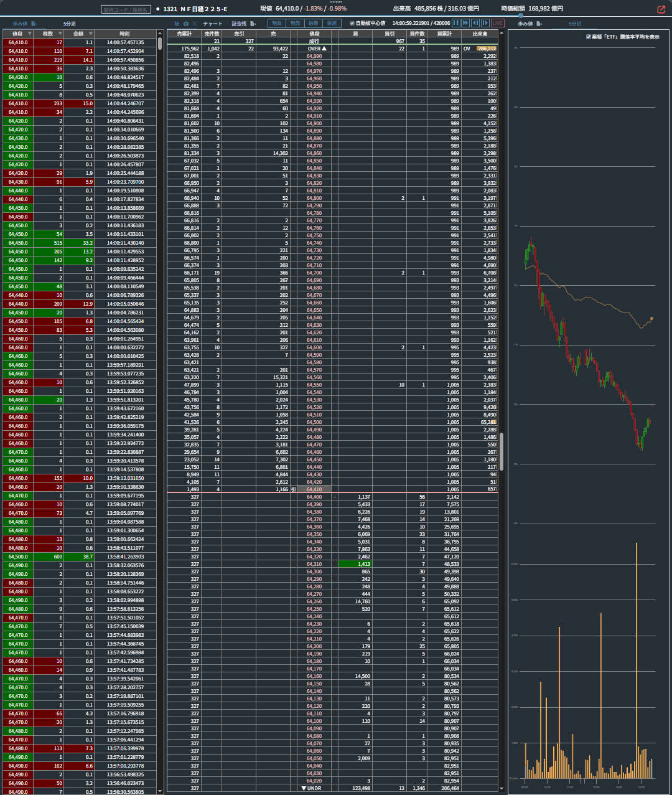Open the 金額 column filter dropdown
Screen dimensions: 672x795
[91, 34]
